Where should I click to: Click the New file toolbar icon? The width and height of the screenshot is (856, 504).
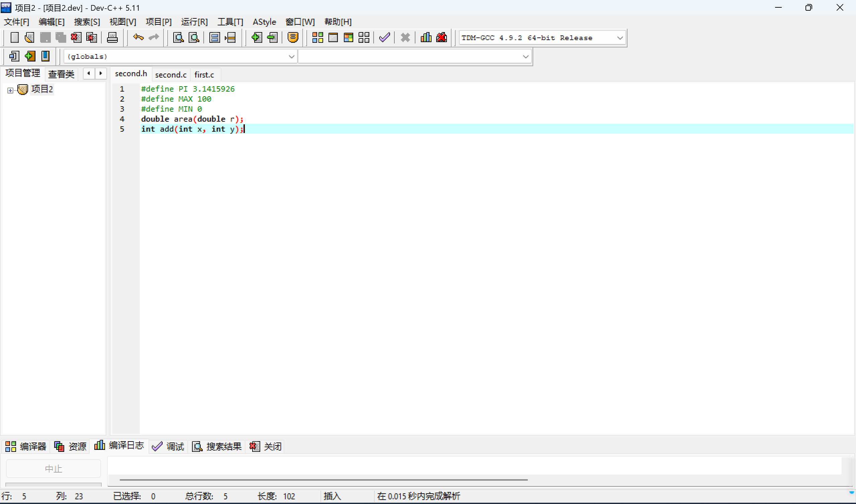click(14, 37)
